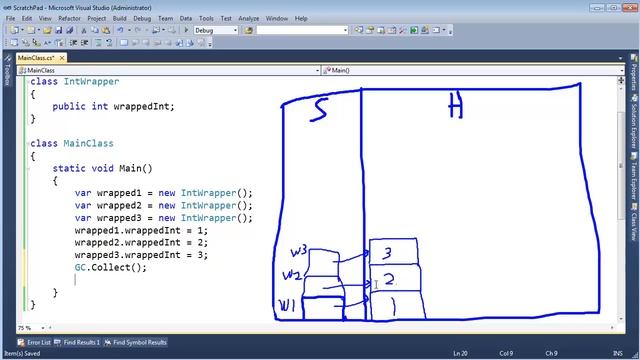Toggle a bookmark on the current line
This screenshot has height=360, width=640.
tap(124, 42)
